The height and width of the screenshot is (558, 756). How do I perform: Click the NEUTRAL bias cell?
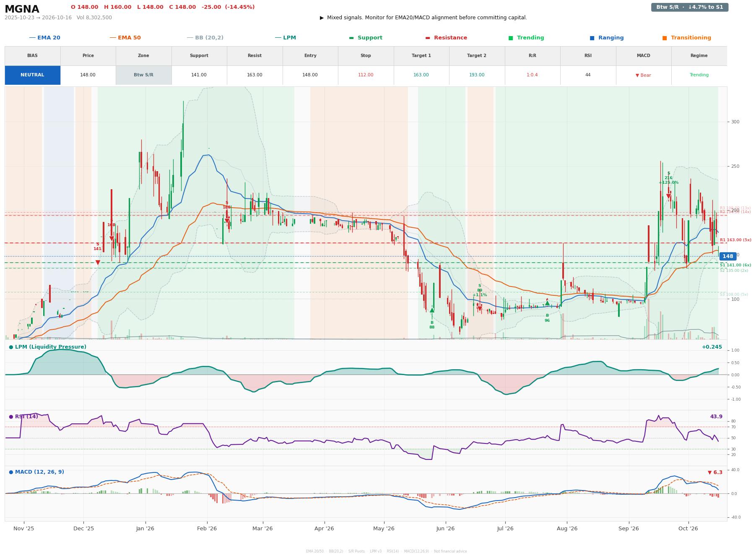32,75
